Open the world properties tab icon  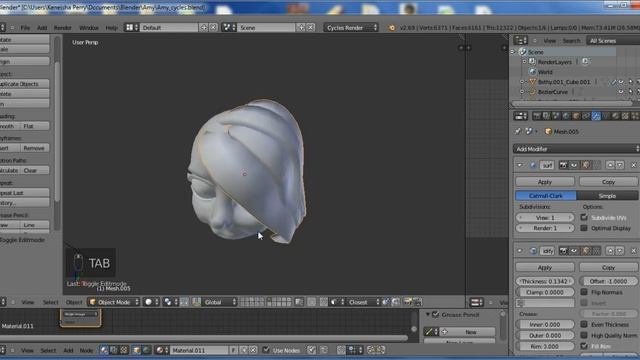[566, 116]
